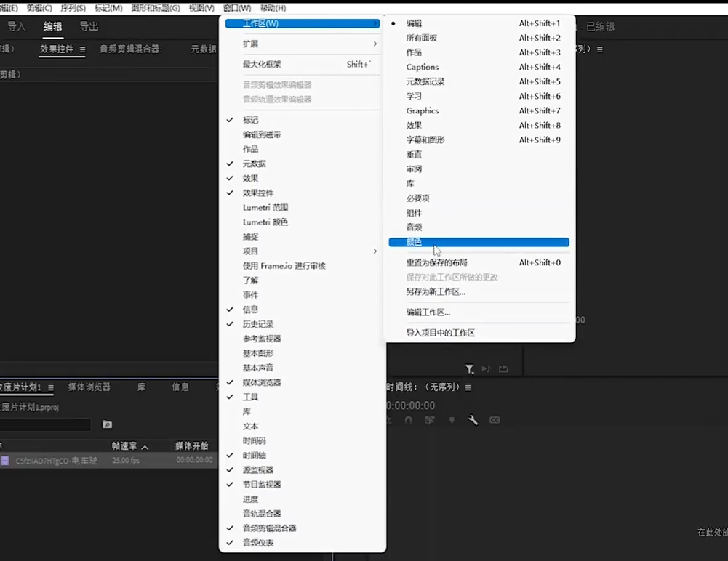Click the 媒体开始 column header

coord(192,446)
